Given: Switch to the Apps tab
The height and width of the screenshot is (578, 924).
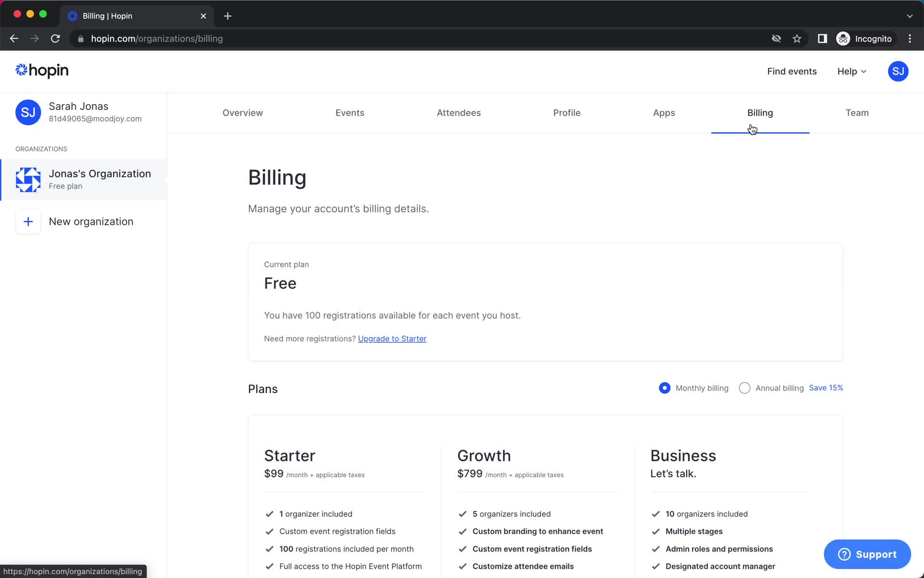Looking at the screenshot, I should [x=664, y=113].
